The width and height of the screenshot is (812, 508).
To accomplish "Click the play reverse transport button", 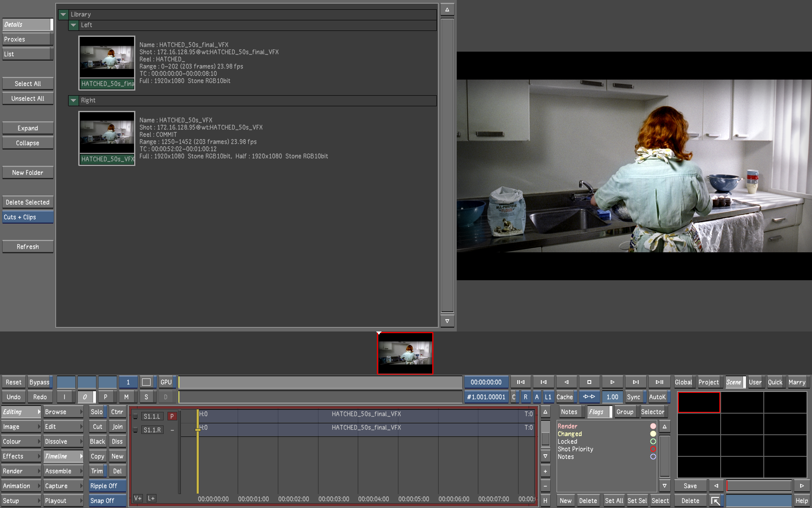I will pos(566,382).
